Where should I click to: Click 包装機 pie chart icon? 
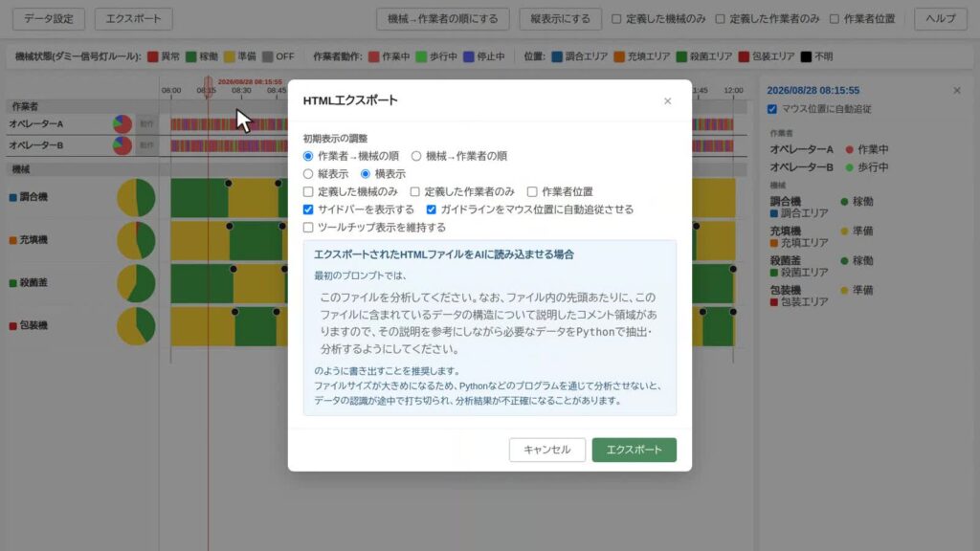click(136, 325)
